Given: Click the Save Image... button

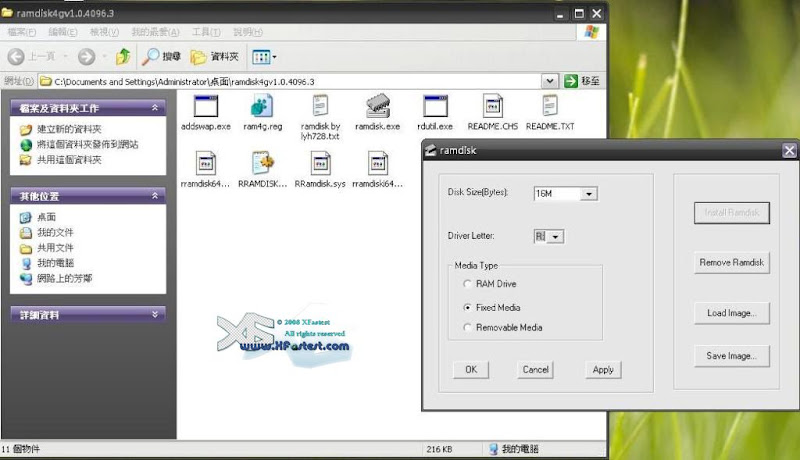Looking at the screenshot, I should pyautogui.click(x=732, y=356).
